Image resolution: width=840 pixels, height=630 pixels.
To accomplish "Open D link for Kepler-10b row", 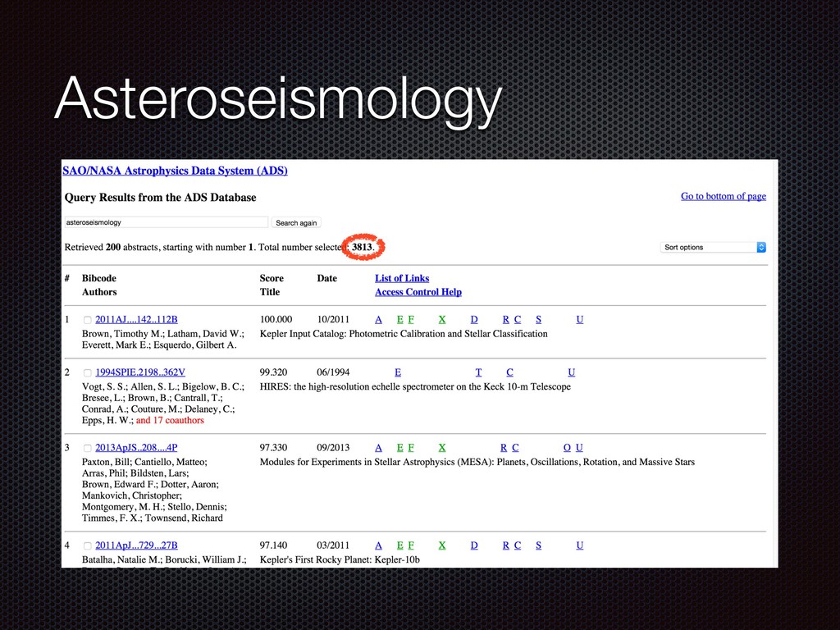I will tap(474, 546).
